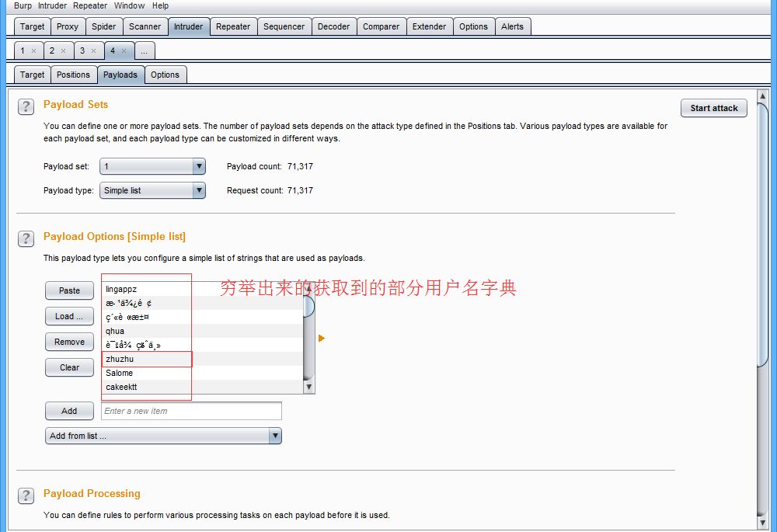Close Intruder attack tab 4

[x=124, y=50]
